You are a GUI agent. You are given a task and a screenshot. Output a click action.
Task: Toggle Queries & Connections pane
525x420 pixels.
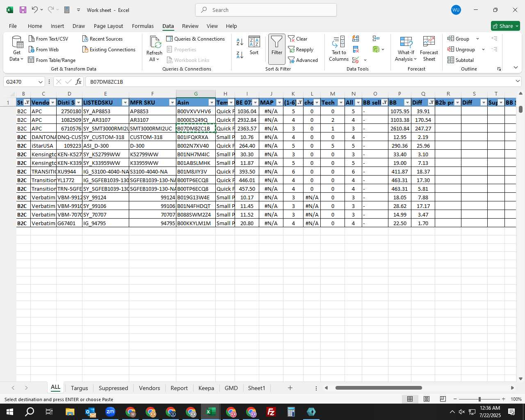coord(196,39)
